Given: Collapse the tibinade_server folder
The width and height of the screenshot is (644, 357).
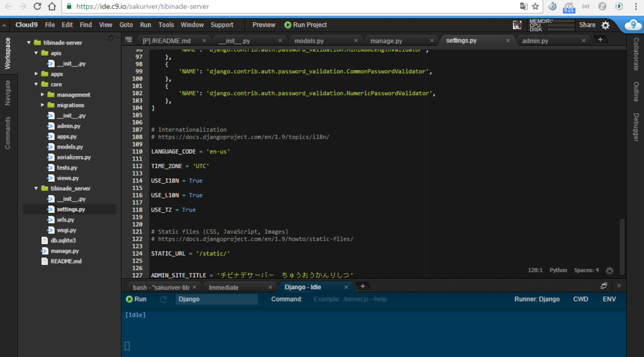Looking at the screenshot, I should tap(36, 188).
